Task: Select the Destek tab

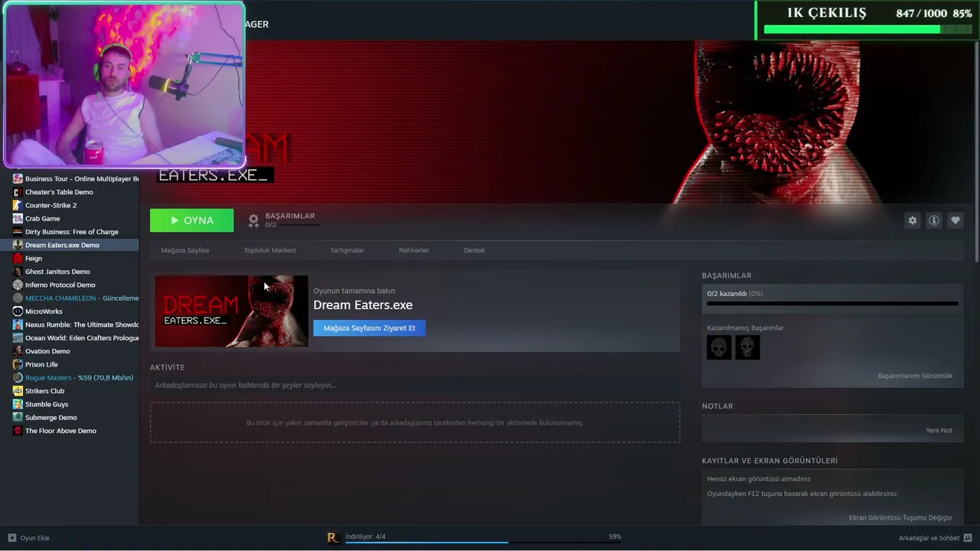Action: pos(474,250)
